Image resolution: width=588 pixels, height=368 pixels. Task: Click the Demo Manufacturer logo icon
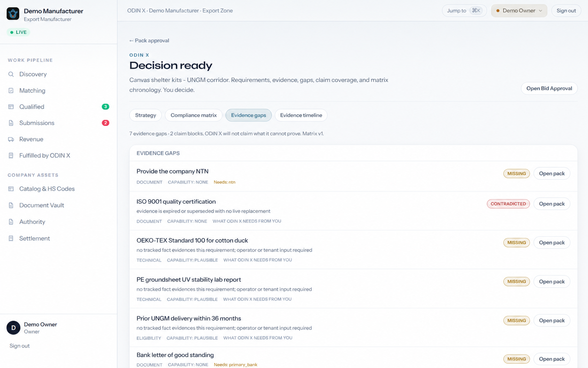point(13,14)
